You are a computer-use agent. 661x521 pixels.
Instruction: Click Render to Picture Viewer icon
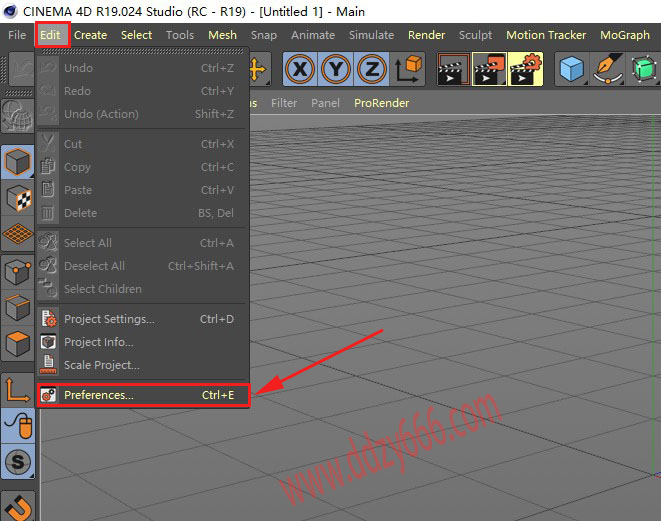click(x=489, y=69)
